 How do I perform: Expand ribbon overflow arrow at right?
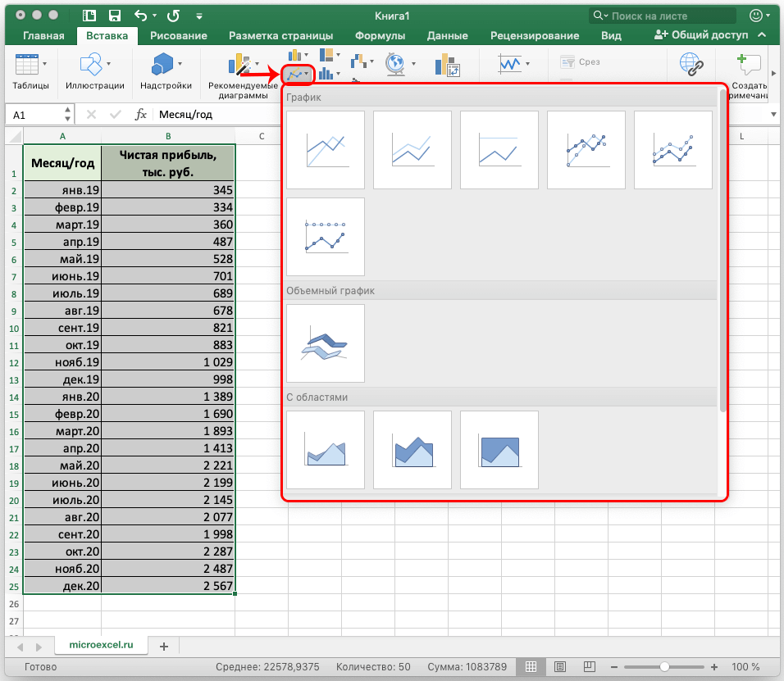774,74
